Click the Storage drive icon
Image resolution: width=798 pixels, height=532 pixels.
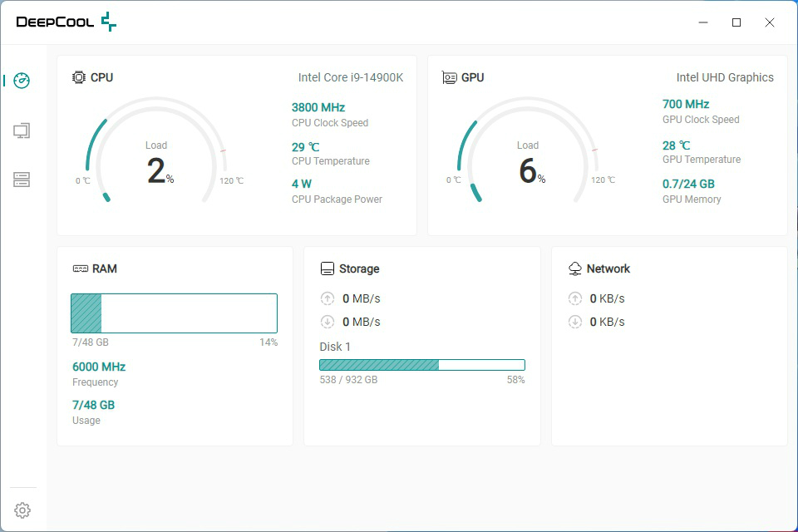point(328,268)
